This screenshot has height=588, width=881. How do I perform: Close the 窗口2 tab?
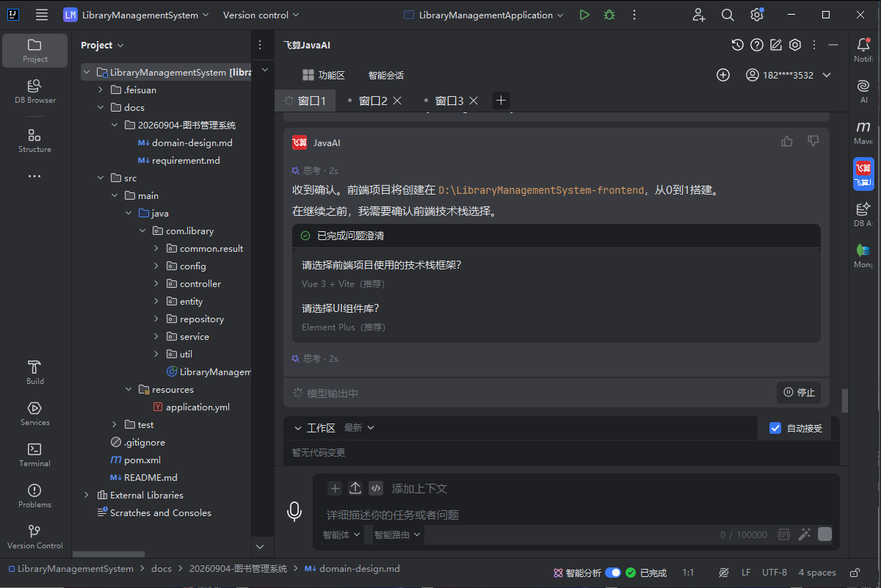coord(397,101)
